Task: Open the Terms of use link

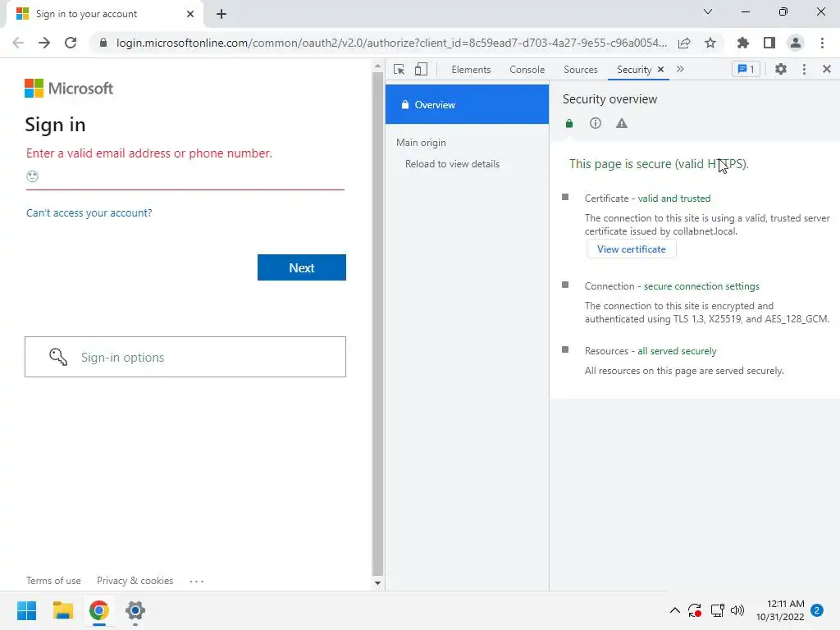Action: click(53, 581)
